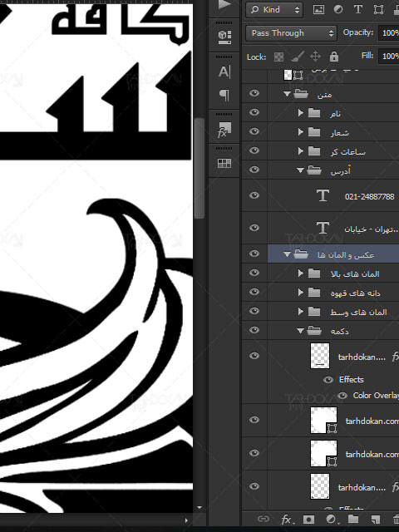
Task: Lock all padlock icon
Action: (x=334, y=57)
